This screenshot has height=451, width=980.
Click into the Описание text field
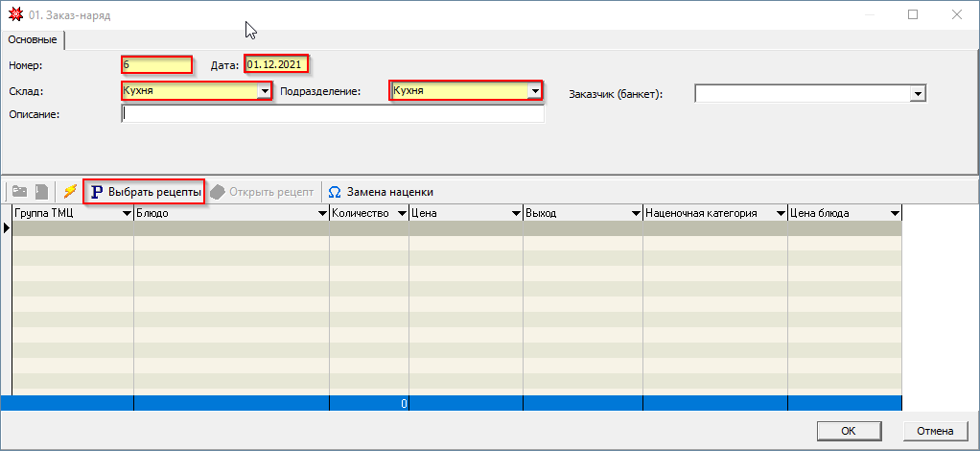(333, 114)
